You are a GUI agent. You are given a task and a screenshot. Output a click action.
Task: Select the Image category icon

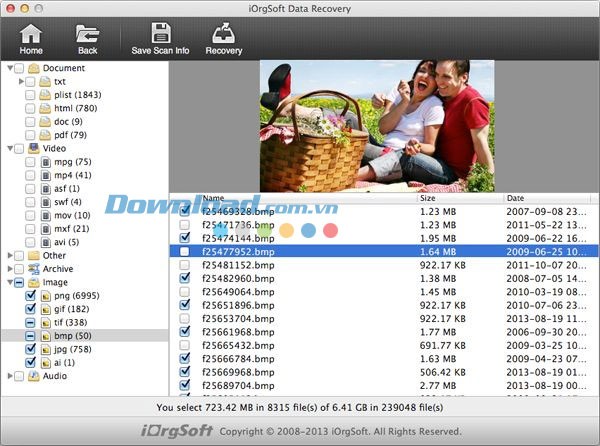coord(34,282)
